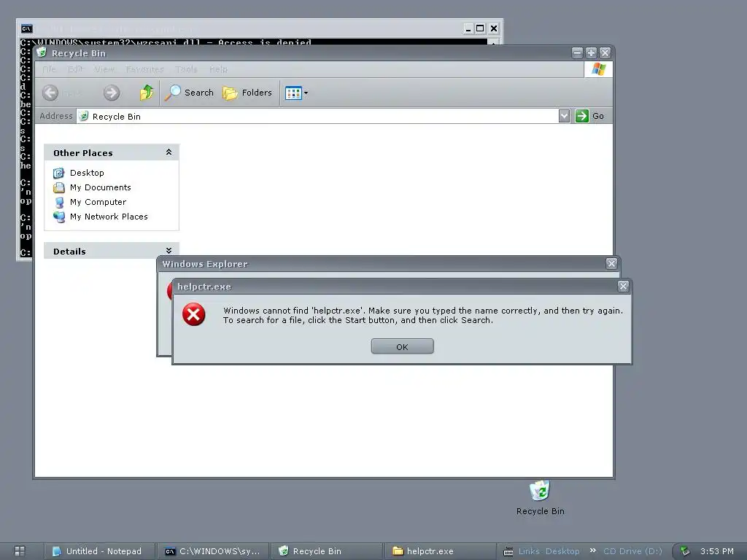Click the Start button on the taskbar
Image resolution: width=747 pixels, height=560 pixels.
20,551
